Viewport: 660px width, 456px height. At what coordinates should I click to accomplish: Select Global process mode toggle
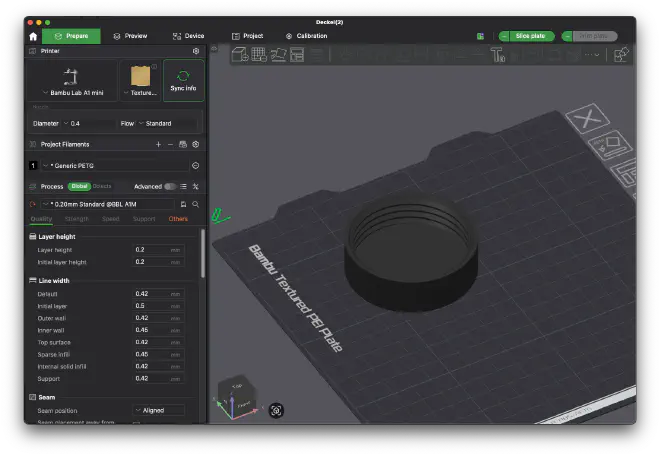[79, 186]
